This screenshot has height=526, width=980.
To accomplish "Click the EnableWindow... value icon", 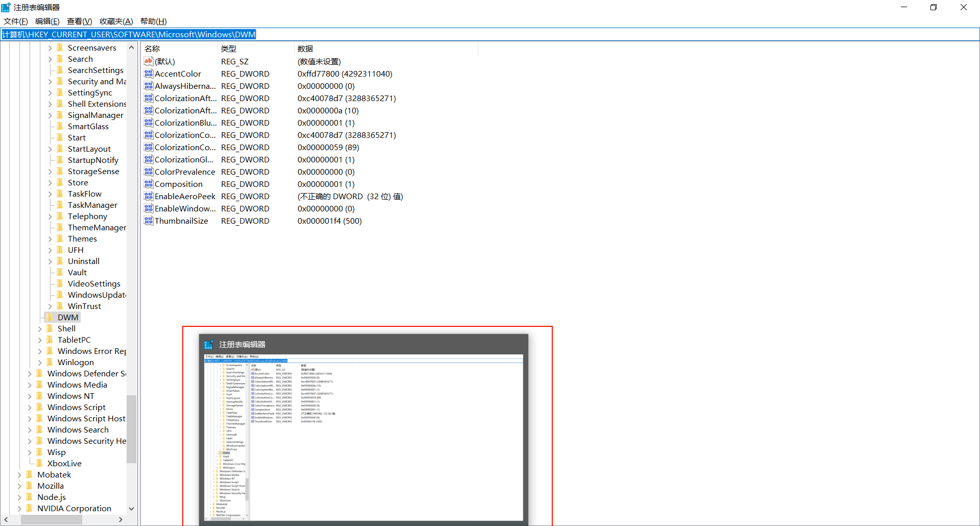I will (x=149, y=208).
